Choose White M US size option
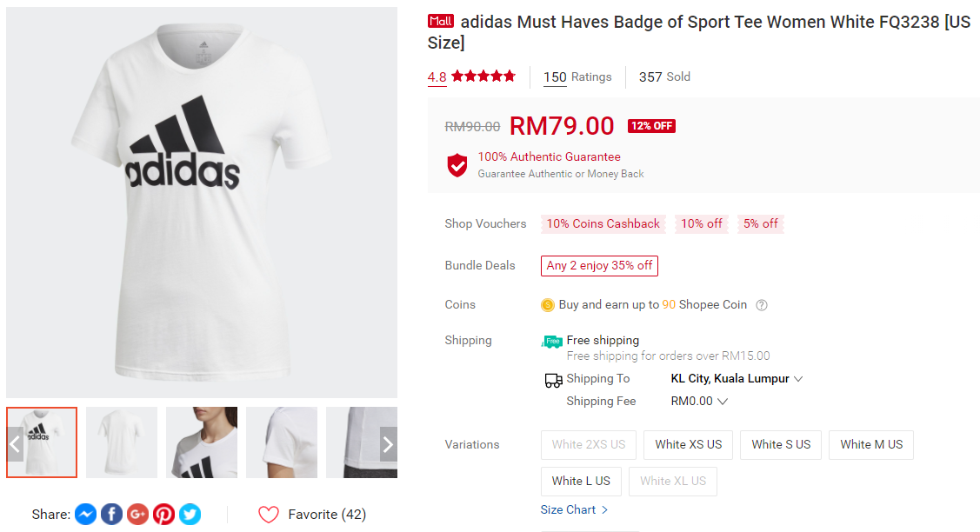Image resolution: width=980 pixels, height=532 pixels. 871,445
